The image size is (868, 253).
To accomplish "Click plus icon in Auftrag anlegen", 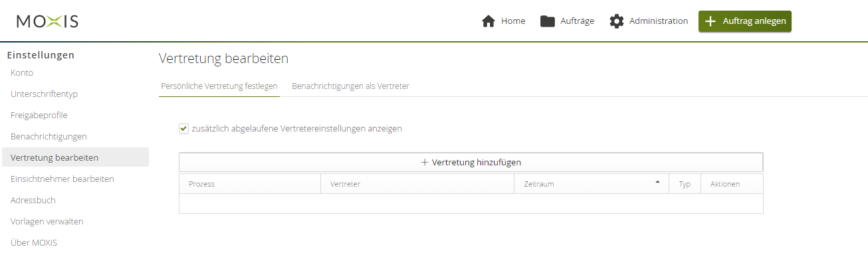I will pyautogui.click(x=710, y=21).
